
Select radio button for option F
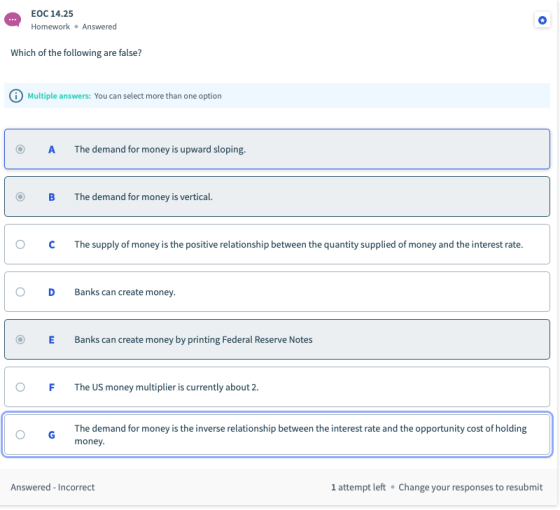[x=20, y=387]
